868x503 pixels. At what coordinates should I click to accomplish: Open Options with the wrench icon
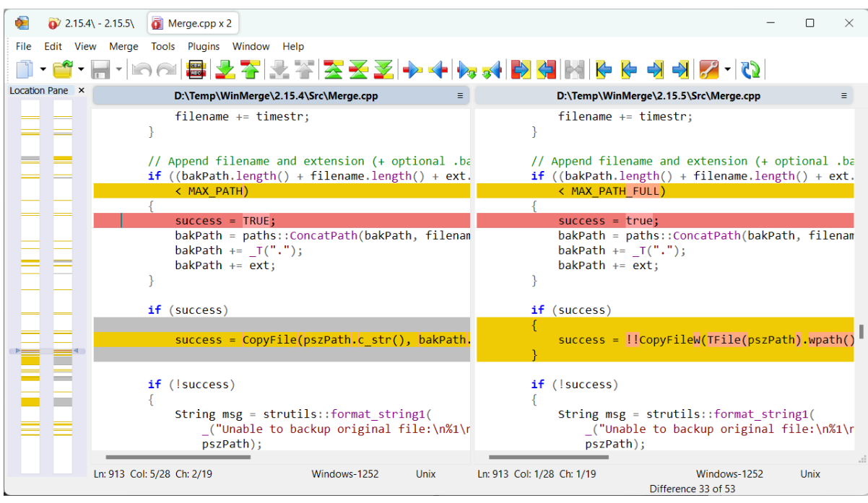(x=708, y=69)
